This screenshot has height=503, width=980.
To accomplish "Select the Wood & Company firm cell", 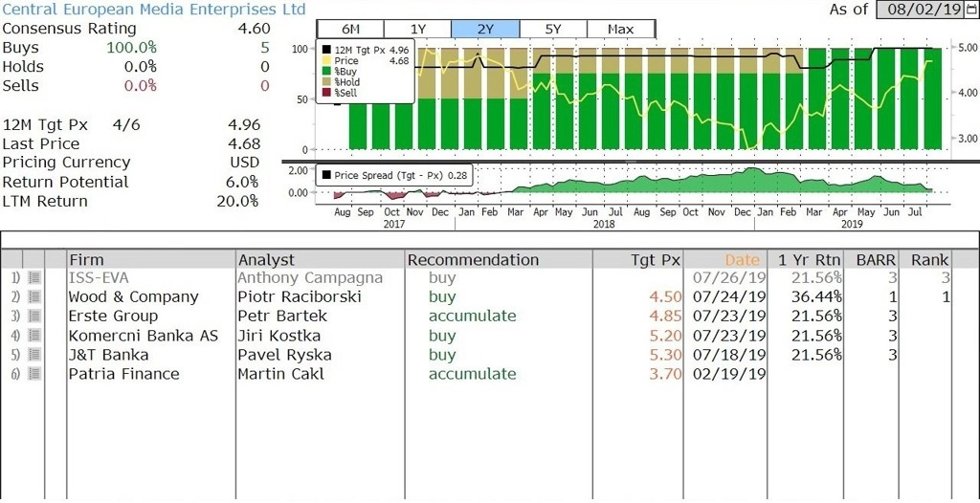I will [x=151, y=296].
